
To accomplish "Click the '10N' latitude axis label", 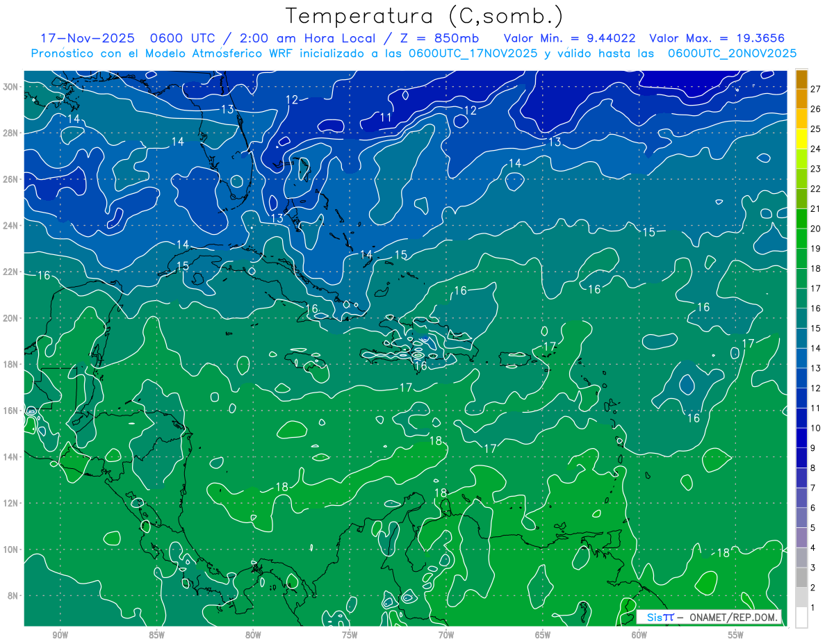I will 11,549.
